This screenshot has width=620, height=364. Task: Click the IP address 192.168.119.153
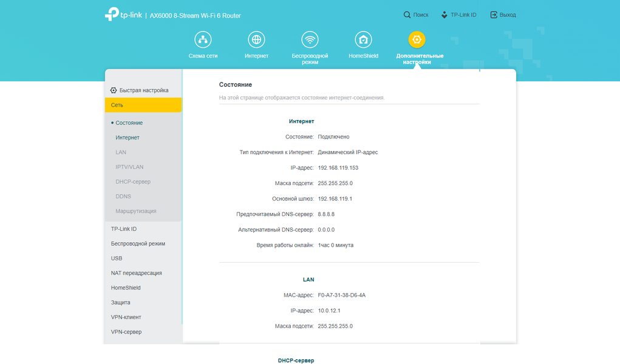pos(338,167)
